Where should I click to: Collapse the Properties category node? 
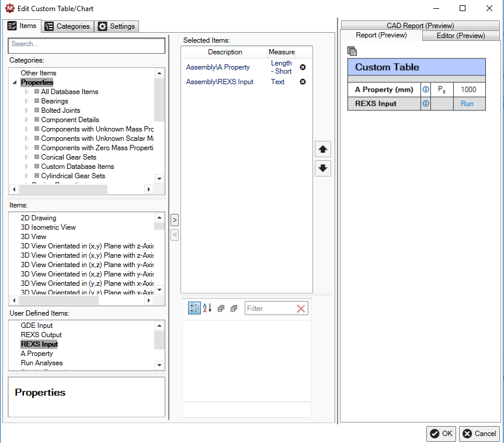[15, 82]
